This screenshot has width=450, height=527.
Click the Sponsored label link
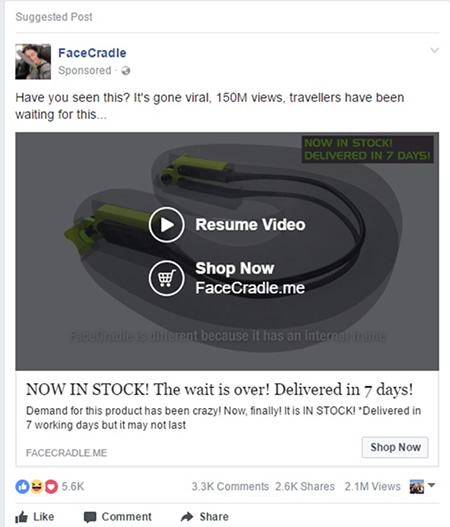[x=85, y=71]
